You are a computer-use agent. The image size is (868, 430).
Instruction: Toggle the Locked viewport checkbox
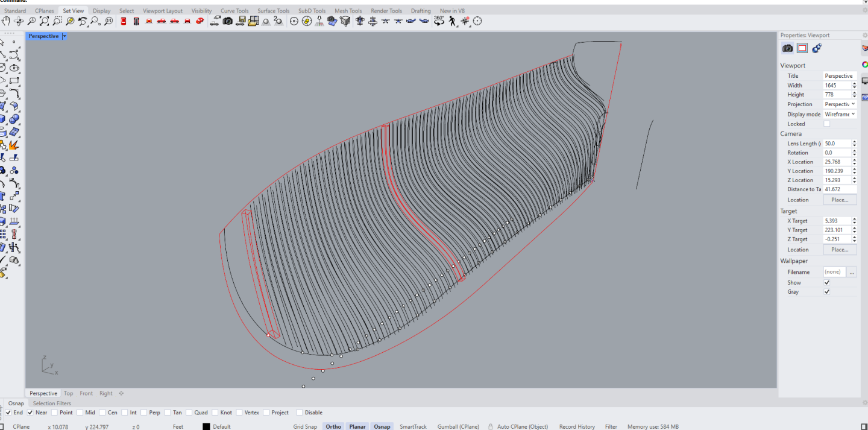tap(826, 124)
